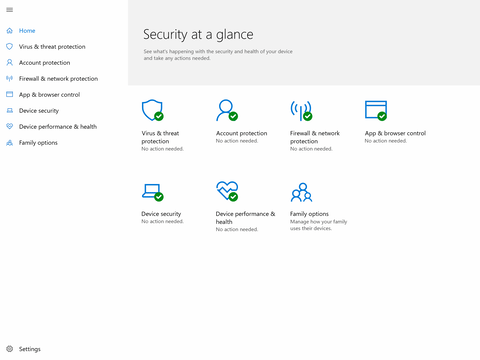Click the Family options tile title text
The image size is (480, 360).
pyautogui.click(x=309, y=214)
